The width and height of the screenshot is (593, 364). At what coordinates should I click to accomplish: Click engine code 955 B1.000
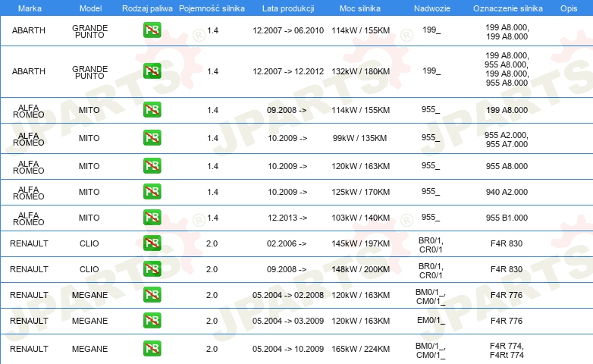pyautogui.click(x=507, y=218)
